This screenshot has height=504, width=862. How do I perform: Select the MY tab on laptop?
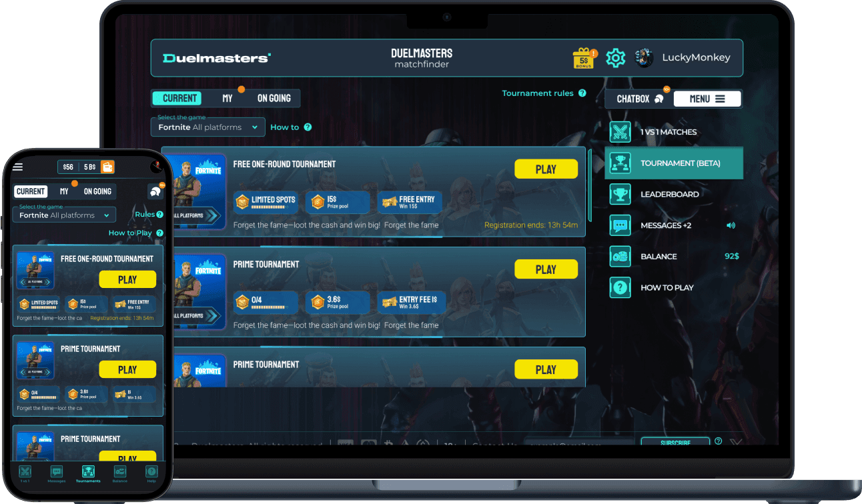[228, 98]
